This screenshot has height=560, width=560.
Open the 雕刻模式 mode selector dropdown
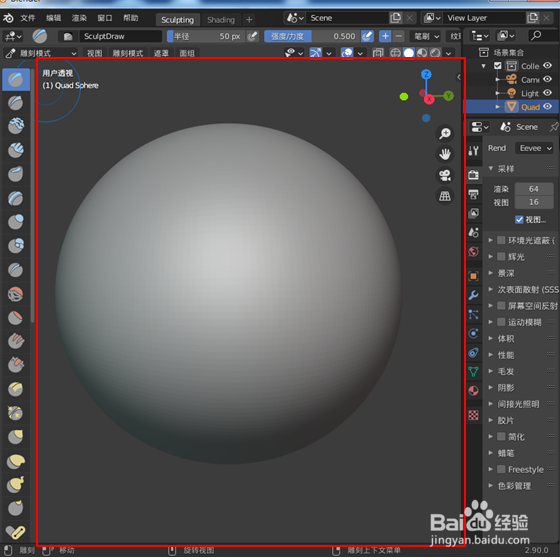[x=41, y=53]
